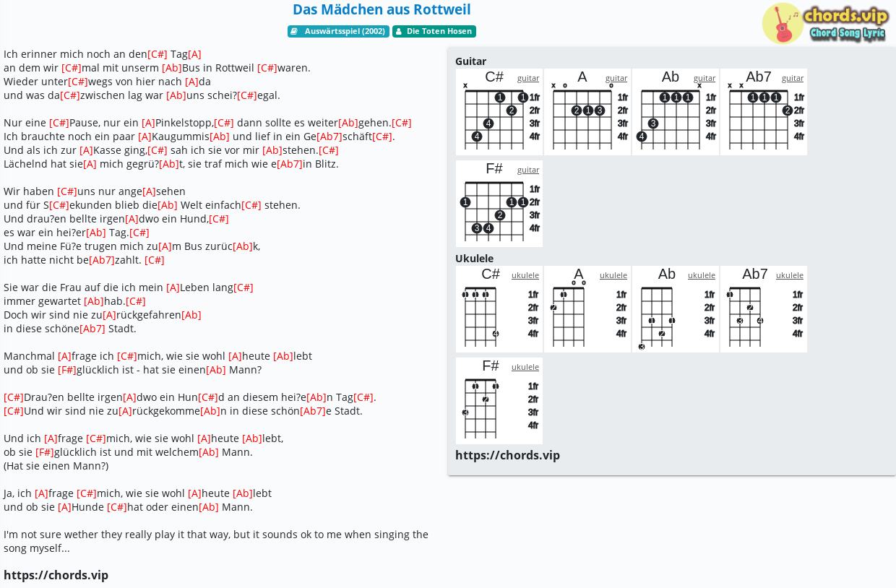Follow the guitar link next to the A chord
The width and height of the screenshot is (896, 588).
616,78
